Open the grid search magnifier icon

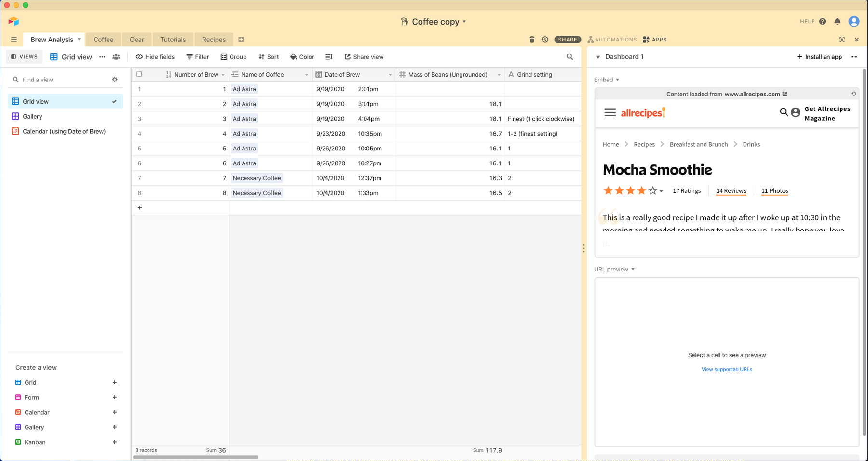[570, 57]
